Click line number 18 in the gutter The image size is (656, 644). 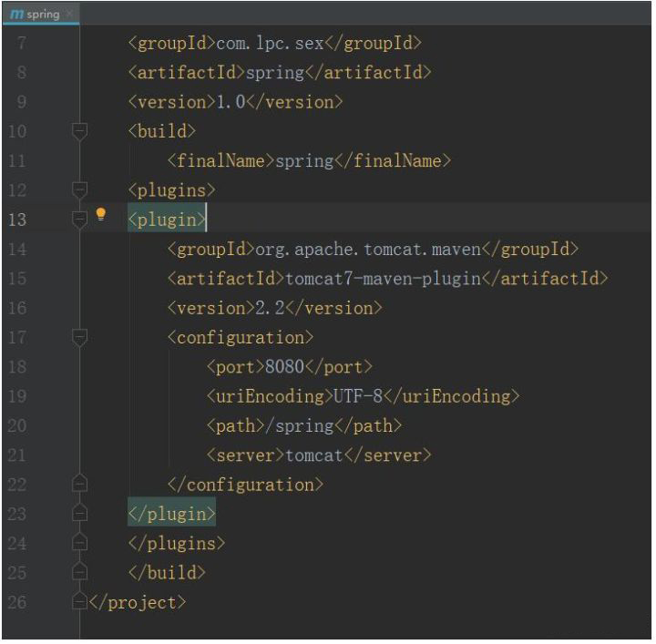click(20, 367)
